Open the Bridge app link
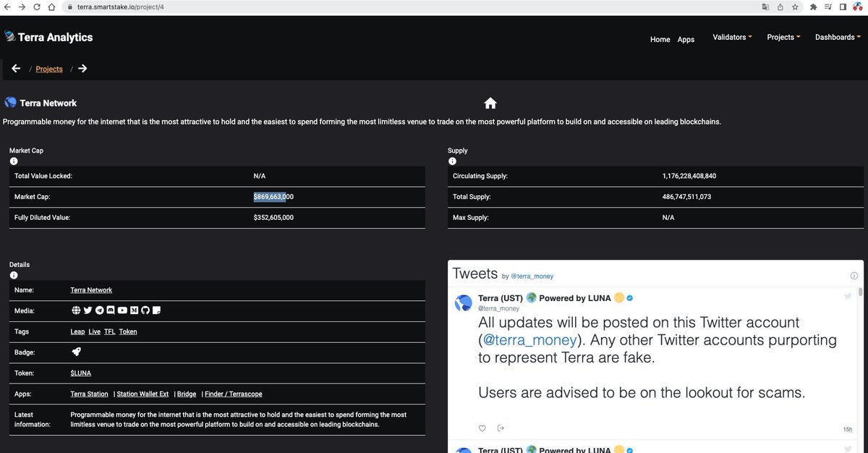Viewport: 868px width, 453px height. 187,394
